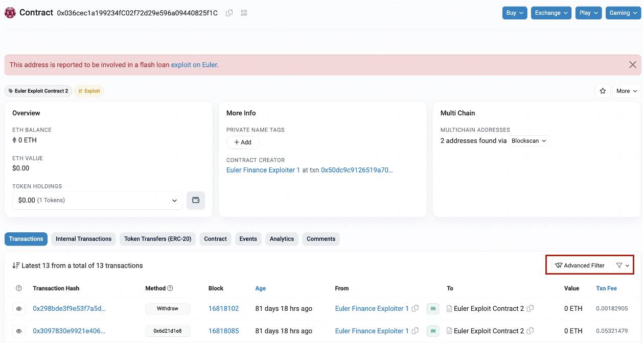The height and width of the screenshot is (343, 644).
Task: Show the QR code for the contract address
Action: [244, 13]
